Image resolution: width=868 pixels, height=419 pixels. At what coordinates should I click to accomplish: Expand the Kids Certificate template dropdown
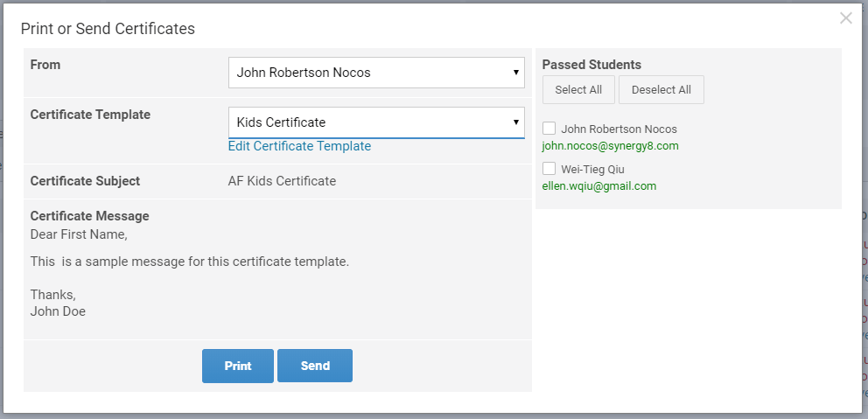376,122
